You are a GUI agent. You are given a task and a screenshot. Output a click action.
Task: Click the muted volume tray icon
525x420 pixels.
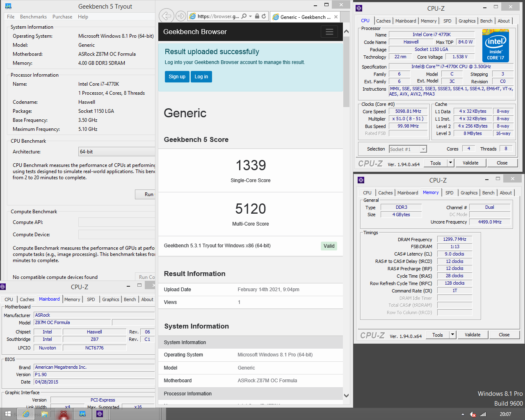click(472, 414)
